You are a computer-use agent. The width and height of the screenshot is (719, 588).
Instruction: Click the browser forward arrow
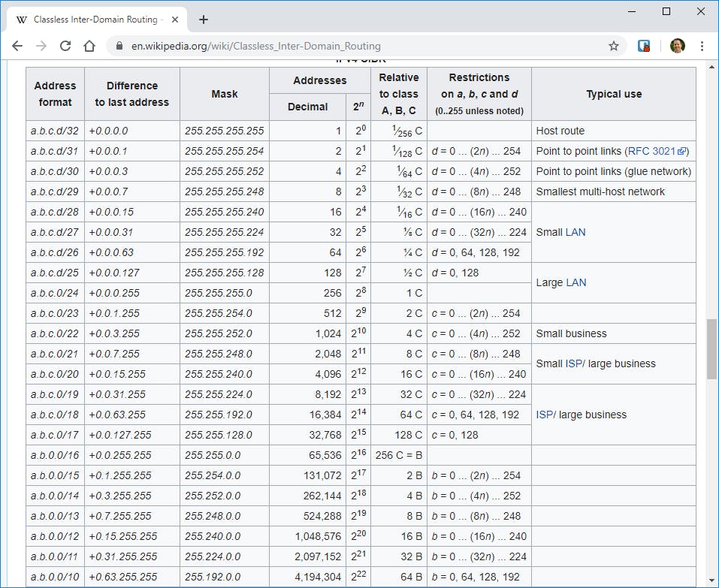41,46
